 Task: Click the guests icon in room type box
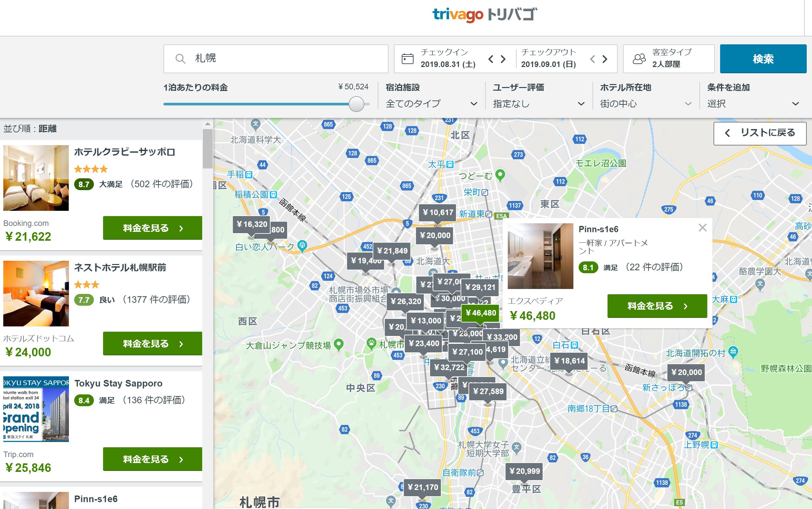pyautogui.click(x=639, y=59)
